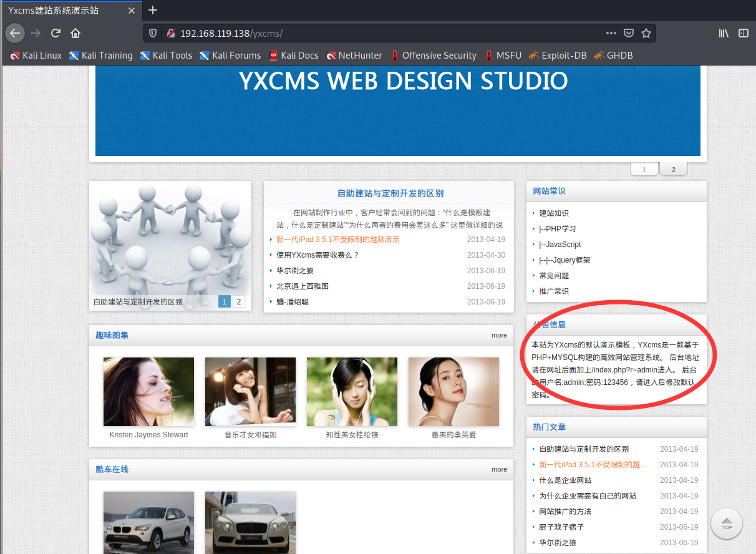Screen dimensions: 756x554
Task: Open the Offensive Security bookmark
Action: 434,56
